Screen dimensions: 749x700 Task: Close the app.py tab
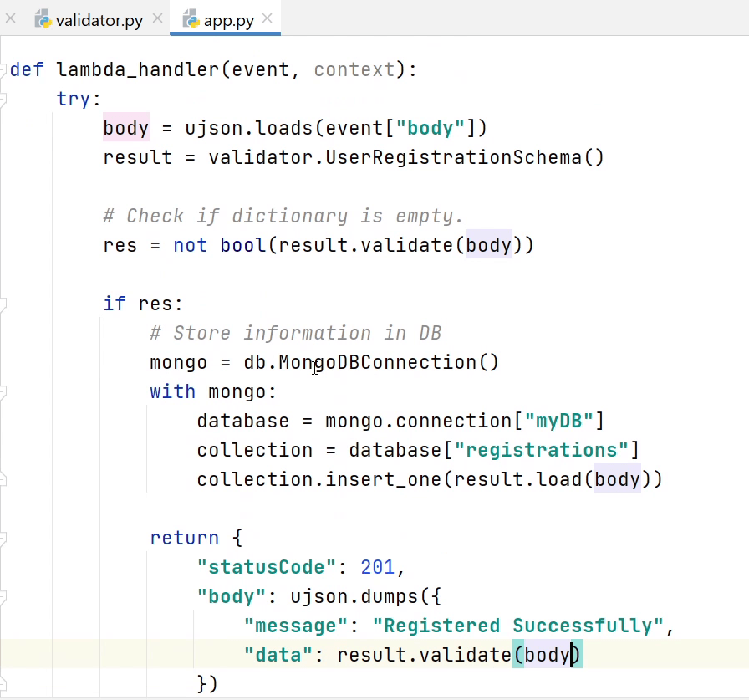[x=267, y=18]
